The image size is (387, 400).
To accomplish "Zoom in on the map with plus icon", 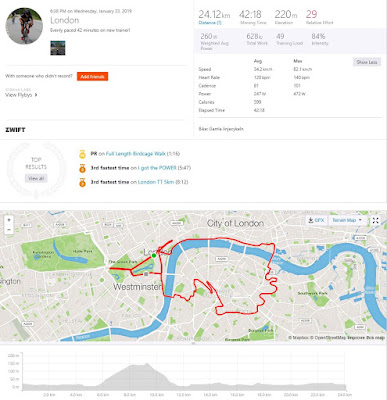I will click(9, 220).
